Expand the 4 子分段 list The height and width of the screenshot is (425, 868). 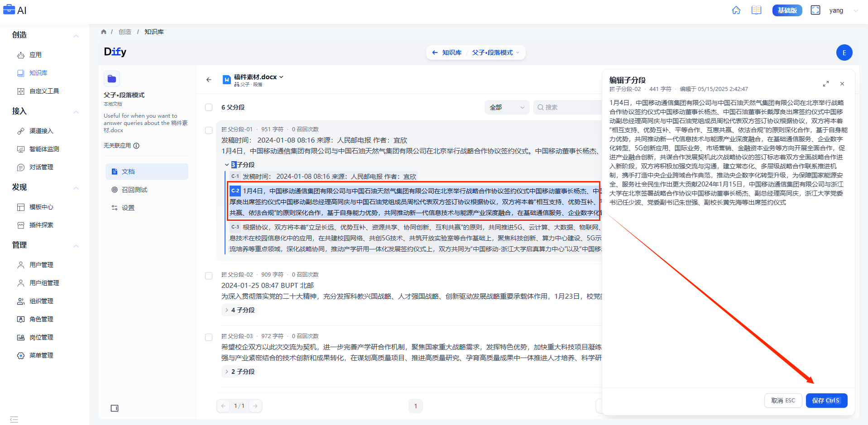click(x=240, y=310)
